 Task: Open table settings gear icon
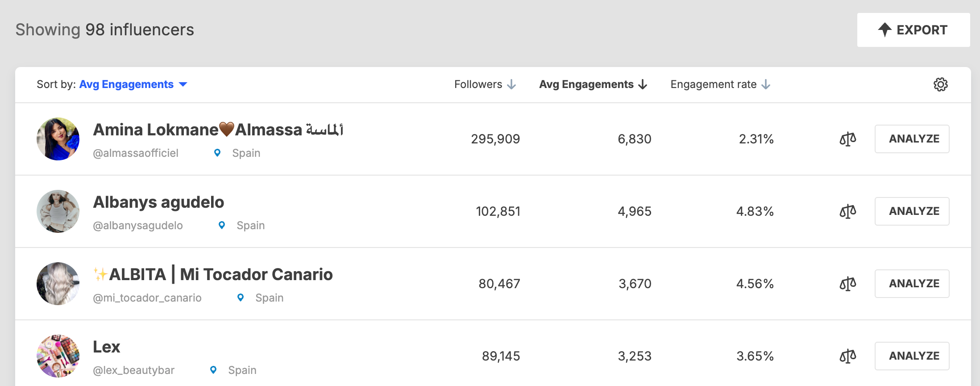click(x=940, y=84)
